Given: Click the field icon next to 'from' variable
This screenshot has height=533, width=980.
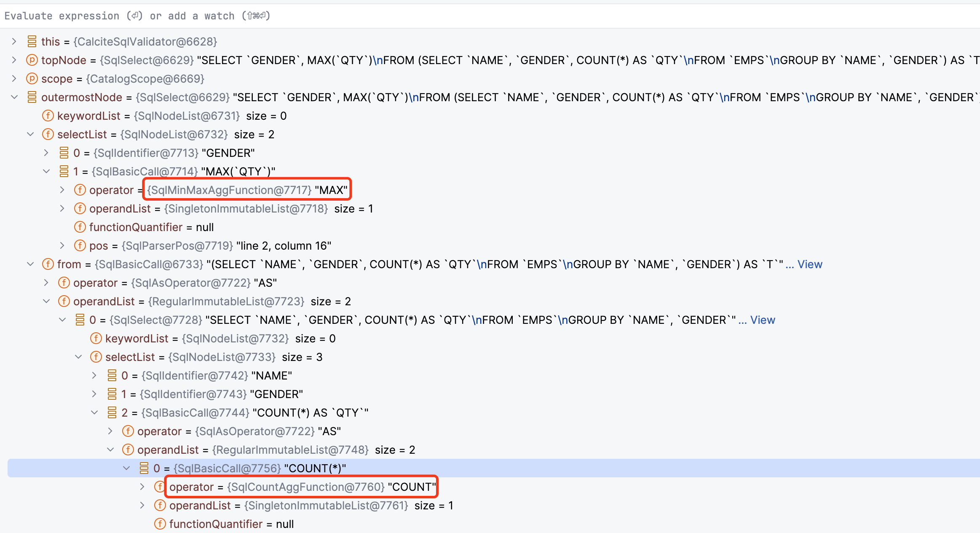Looking at the screenshot, I should [48, 264].
